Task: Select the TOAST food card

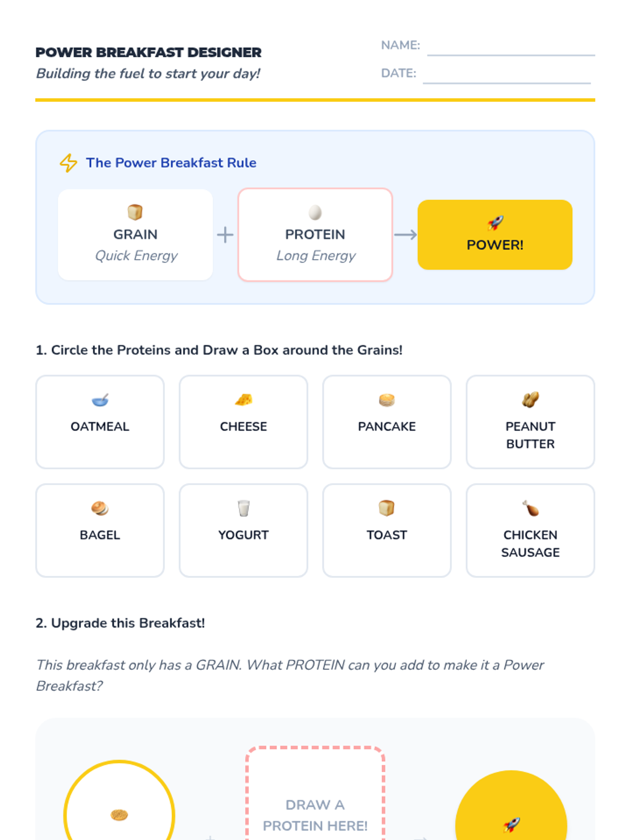Action: pos(387,530)
